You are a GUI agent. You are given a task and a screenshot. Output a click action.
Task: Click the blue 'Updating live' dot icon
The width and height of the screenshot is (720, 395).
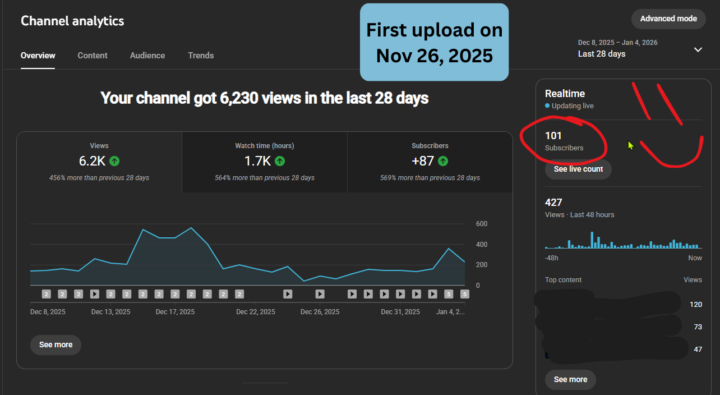[547, 106]
